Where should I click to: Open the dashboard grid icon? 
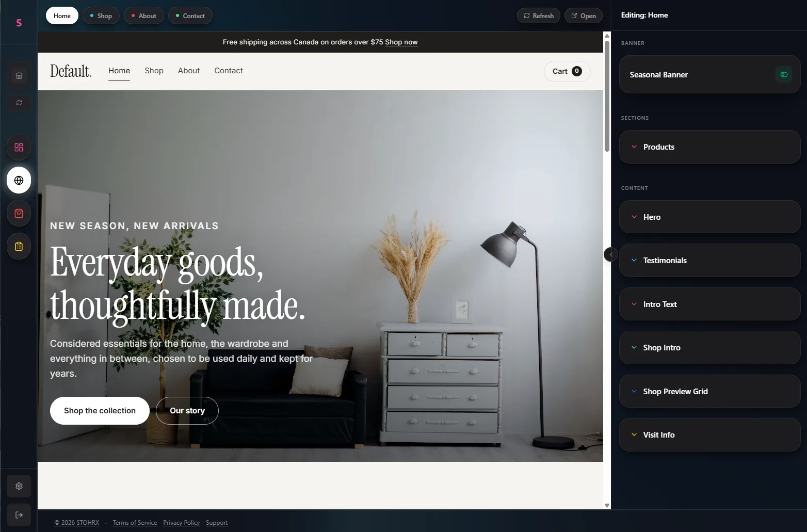tap(19, 147)
